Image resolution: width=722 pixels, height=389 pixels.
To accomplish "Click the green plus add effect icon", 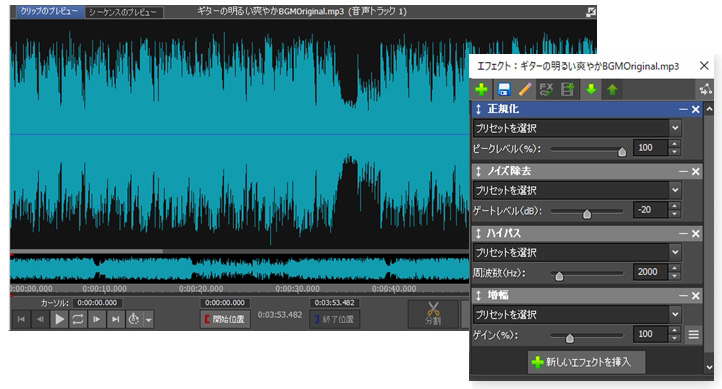I will pyautogui.click(x=482, y=89).
